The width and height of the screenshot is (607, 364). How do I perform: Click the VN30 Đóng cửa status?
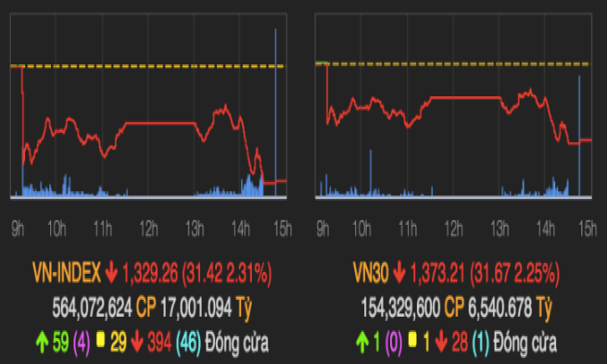click(525, 343)
